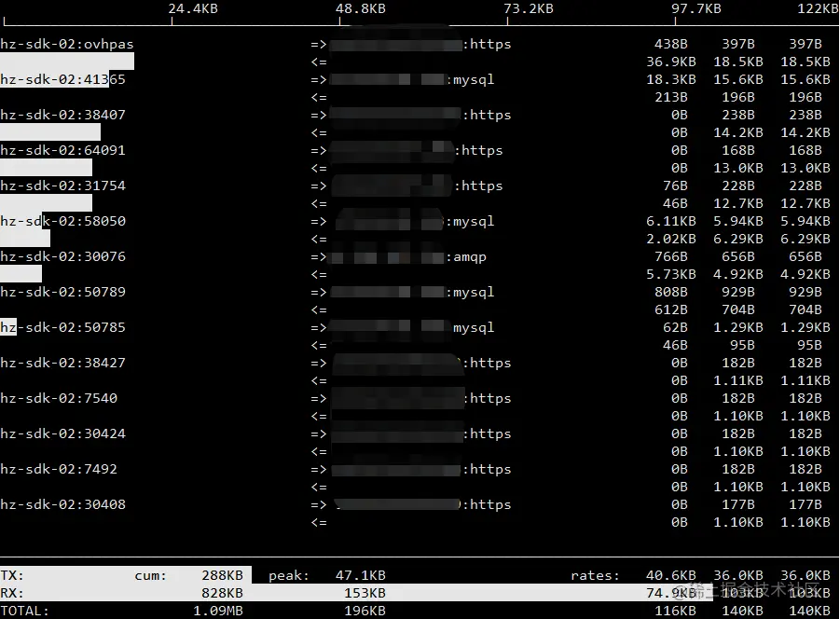Click the RX: label in totals
Screen dimensions: 840x619
[12, 593]
